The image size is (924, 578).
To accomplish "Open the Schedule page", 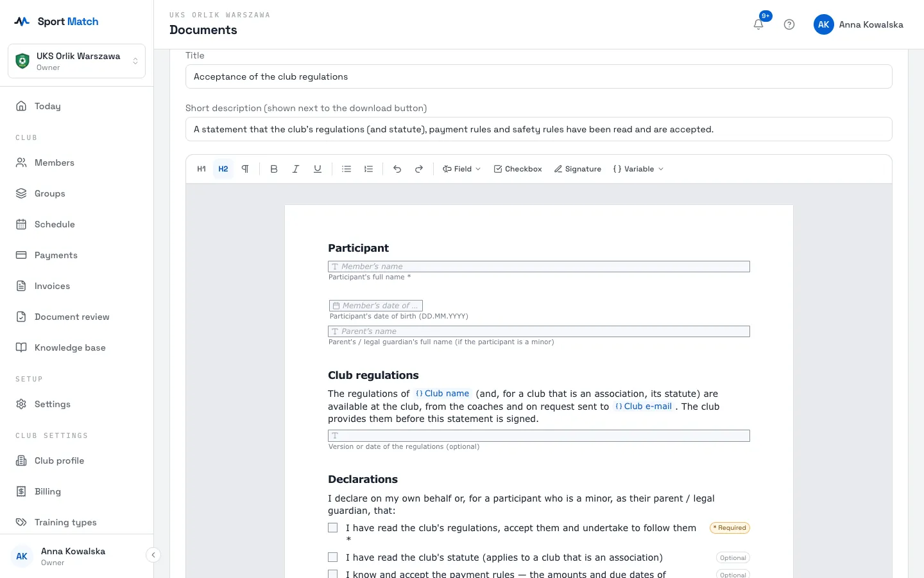I will (76, 224).
